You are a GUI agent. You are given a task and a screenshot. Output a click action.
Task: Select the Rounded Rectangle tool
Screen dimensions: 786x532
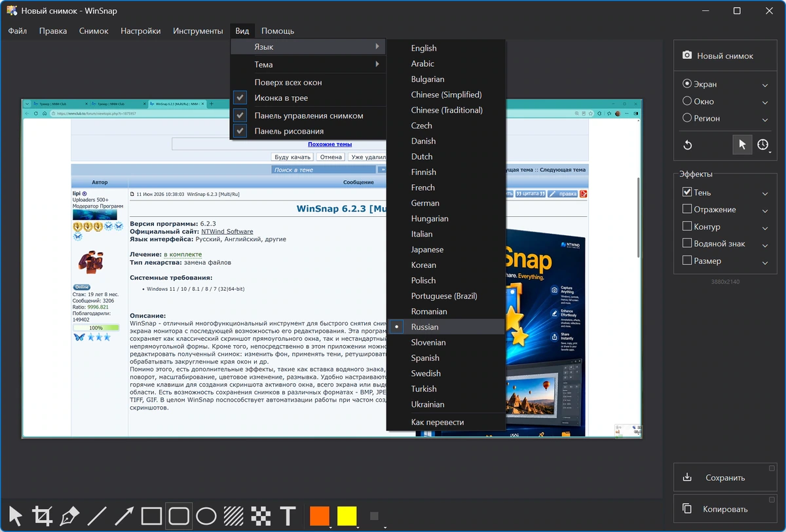coord(179,516)
